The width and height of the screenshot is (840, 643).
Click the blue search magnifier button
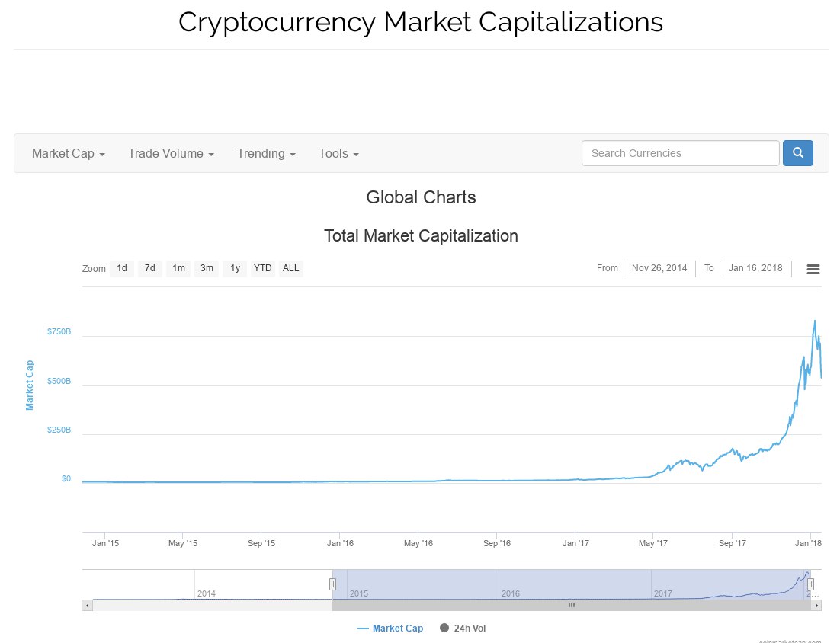pos(797,153)
